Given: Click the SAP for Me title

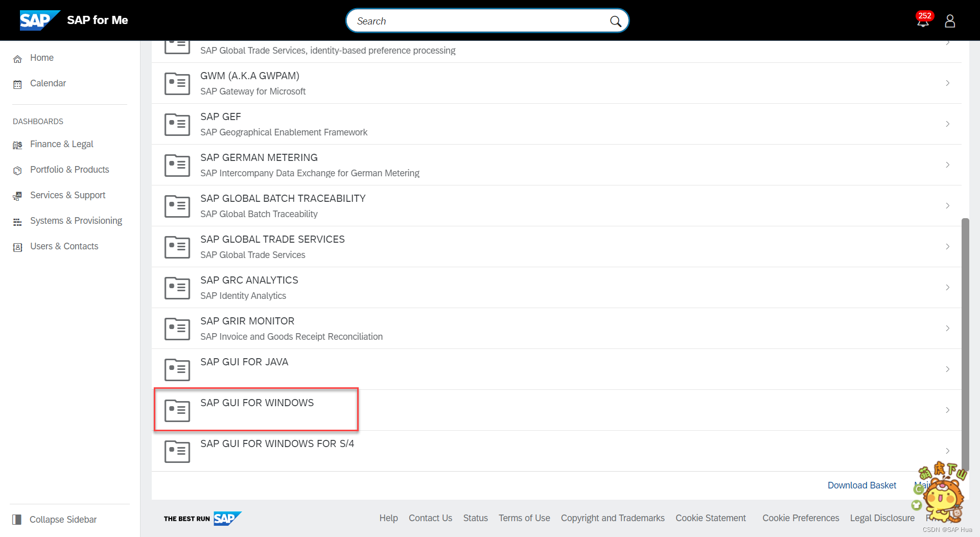Looking at the screenshot, I should (x=98, y=20).
